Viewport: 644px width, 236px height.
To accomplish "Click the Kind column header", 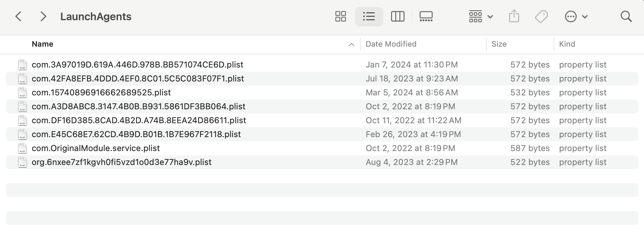I will 567,44.
